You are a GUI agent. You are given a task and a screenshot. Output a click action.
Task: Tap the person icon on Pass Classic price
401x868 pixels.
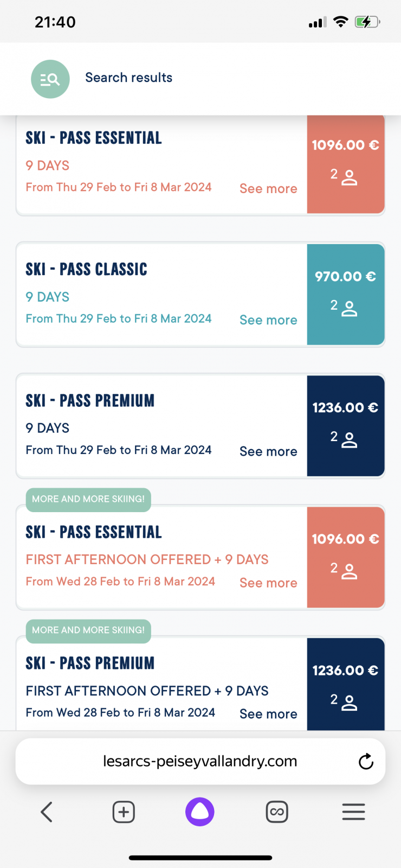pos(350,309)
